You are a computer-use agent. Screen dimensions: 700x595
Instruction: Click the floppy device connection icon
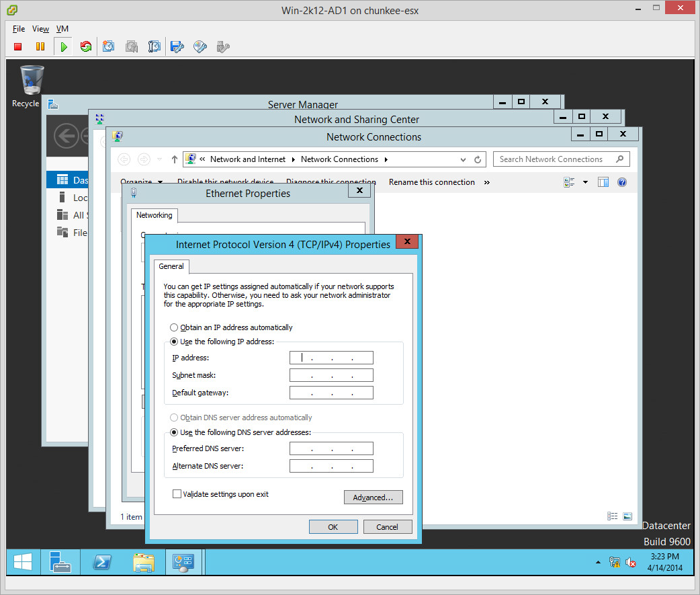pyautogui.click(x=177, y=46)
